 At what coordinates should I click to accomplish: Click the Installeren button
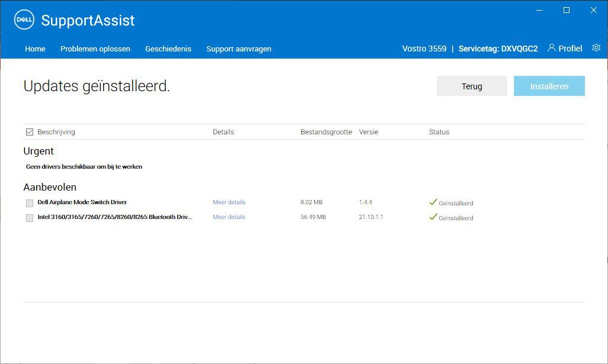click(x=549, y=86)
